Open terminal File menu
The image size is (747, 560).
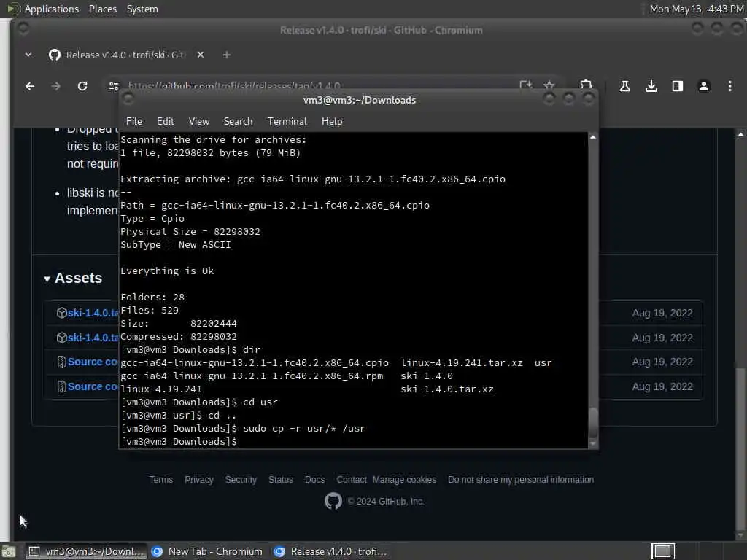134,122
